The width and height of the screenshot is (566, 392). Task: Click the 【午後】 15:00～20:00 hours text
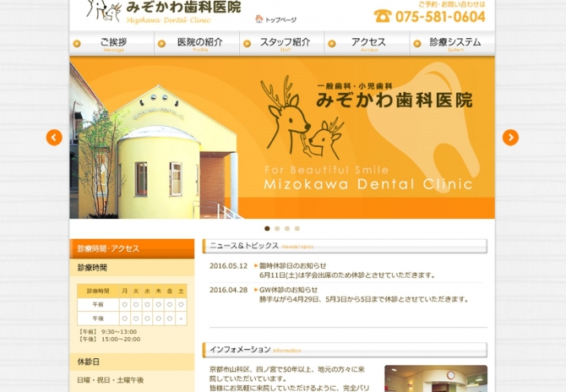pos(109,340)
